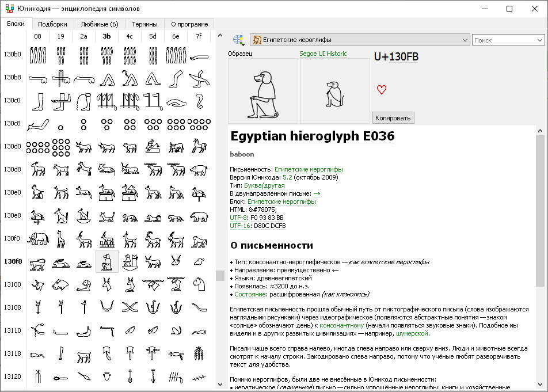The height and width of the screenshot is (392, 548).
Task: Select the hook-shaped glyph ending row 130c0
Action: 199,101
